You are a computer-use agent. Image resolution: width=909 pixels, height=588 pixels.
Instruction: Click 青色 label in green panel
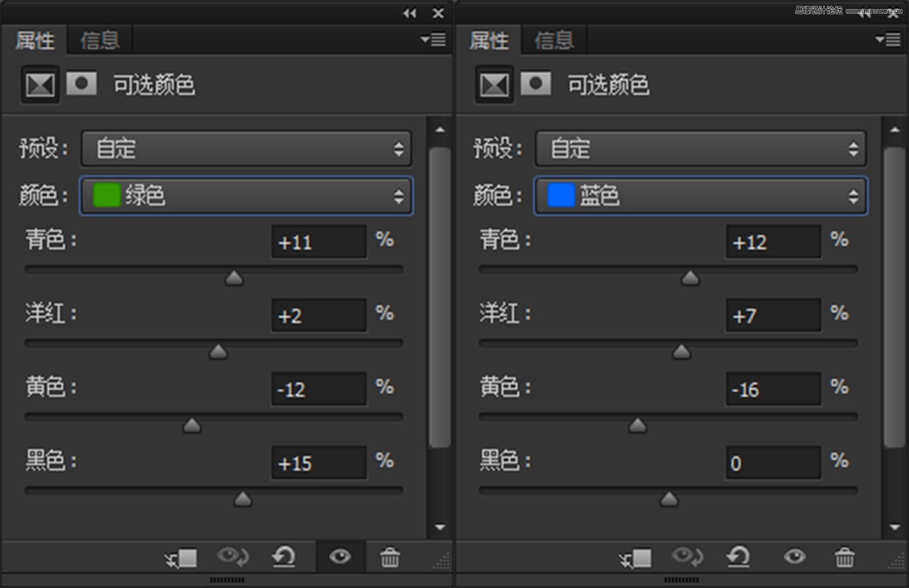pos(51,240)
